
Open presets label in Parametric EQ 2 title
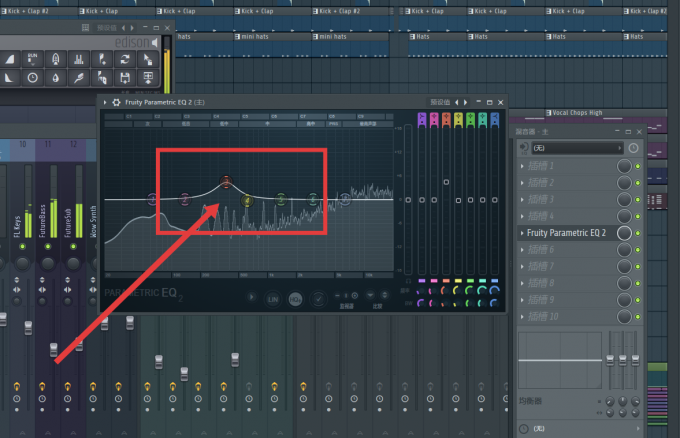click(x=440, y=102)
